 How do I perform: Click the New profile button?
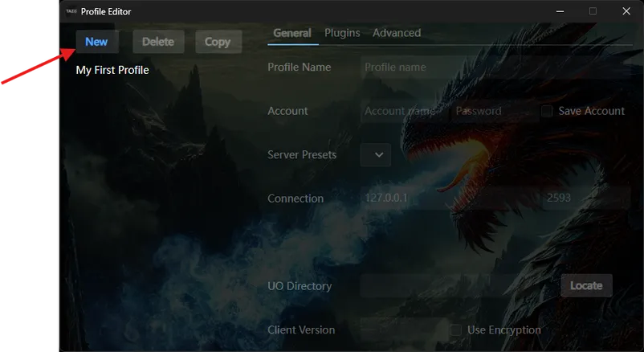point(97,42)
